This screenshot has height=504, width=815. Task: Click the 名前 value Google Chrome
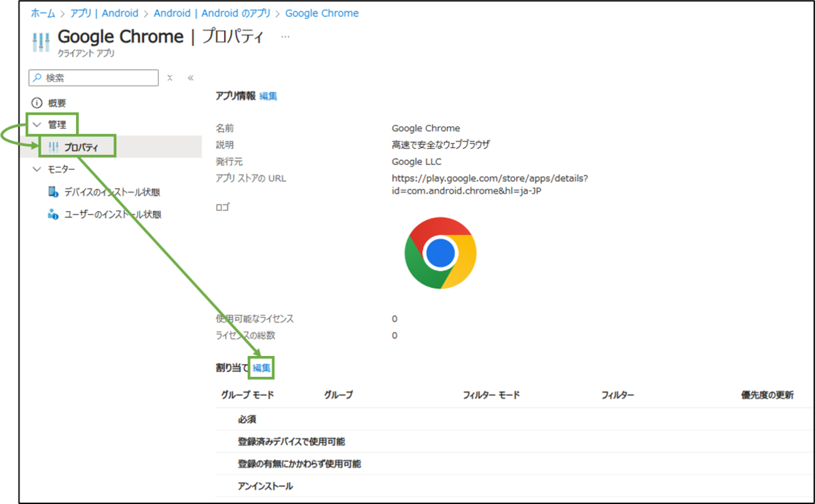(x=426, y=128)
